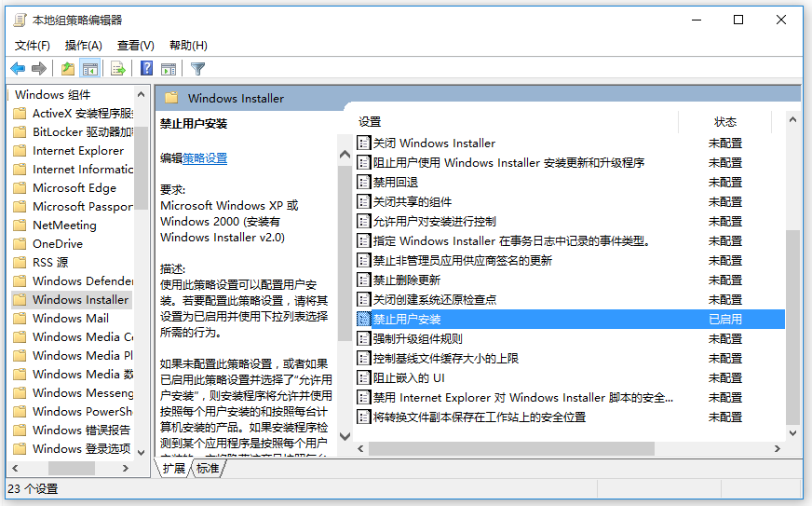Click the policy icon beside 禁止删除更新
The height and width of the screenshot is (506, 812).
point(364,280)
